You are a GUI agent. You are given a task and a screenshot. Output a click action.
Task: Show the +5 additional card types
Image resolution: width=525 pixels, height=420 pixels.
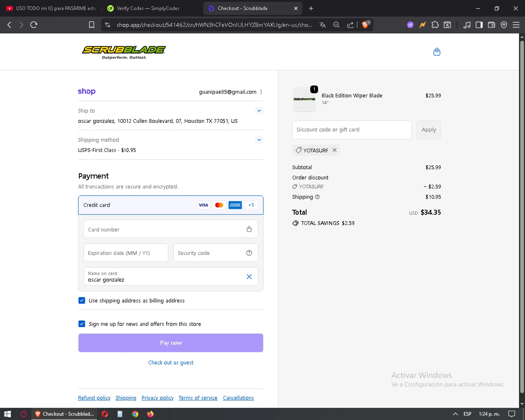click(251, 205)
